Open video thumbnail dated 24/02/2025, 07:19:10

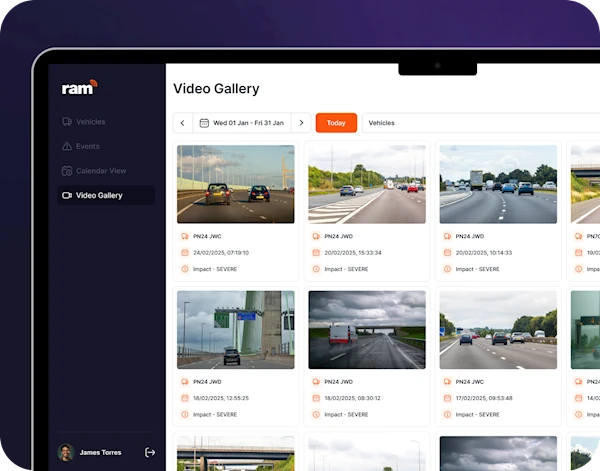tap(236, 184)
